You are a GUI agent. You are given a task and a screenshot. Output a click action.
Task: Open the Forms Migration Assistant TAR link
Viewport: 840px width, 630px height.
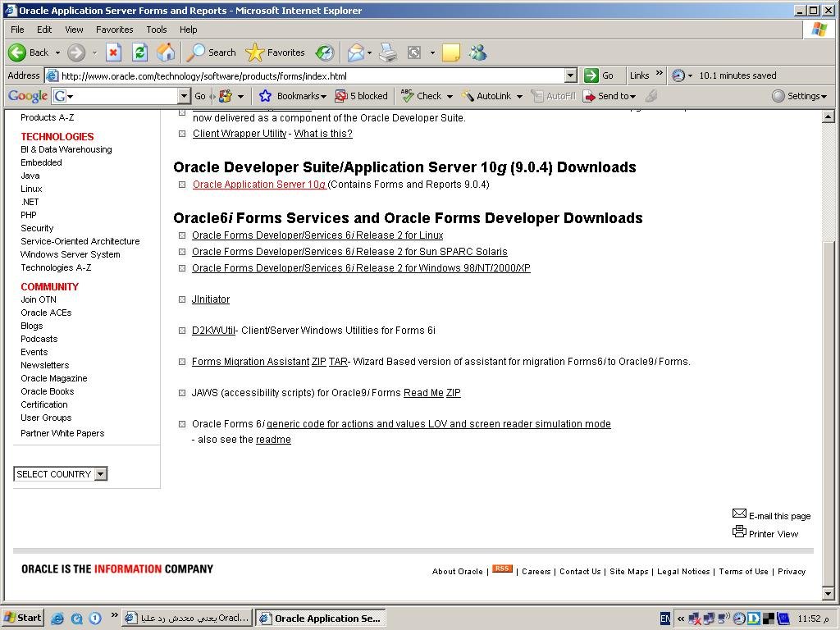point(338,362)
